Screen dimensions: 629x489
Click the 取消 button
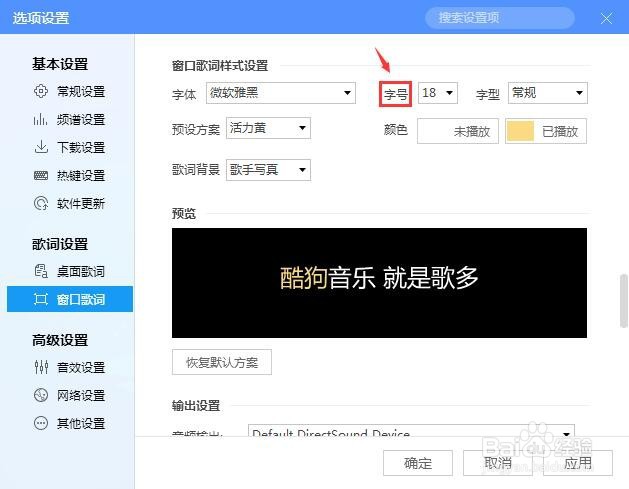click(x=498, y=463)
